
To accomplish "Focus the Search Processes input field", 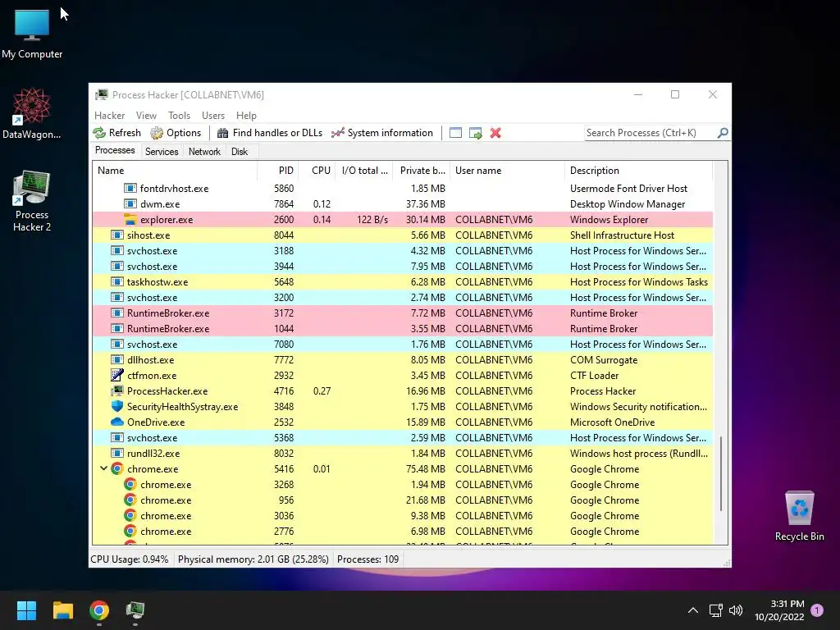I will [650, 133].
